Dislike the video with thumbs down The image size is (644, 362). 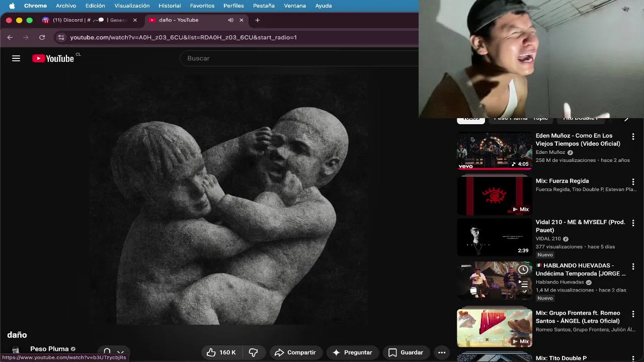pyautogui.click(x=254, y=352)
